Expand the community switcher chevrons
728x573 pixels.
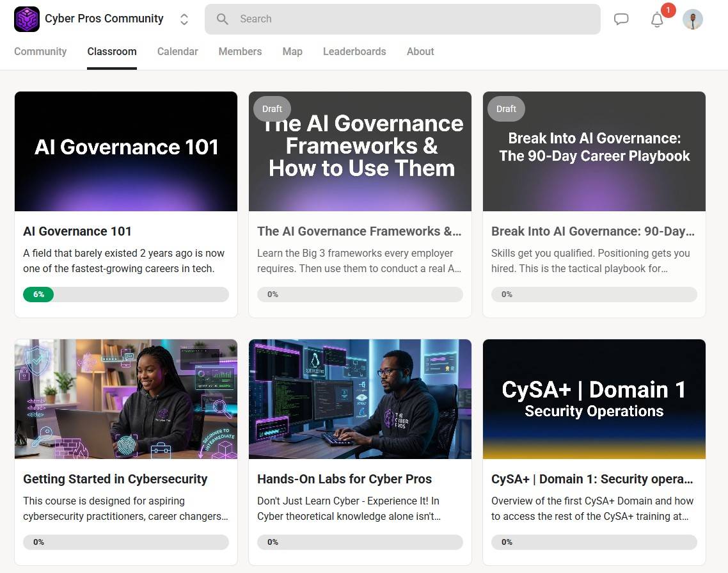(184, 19)
